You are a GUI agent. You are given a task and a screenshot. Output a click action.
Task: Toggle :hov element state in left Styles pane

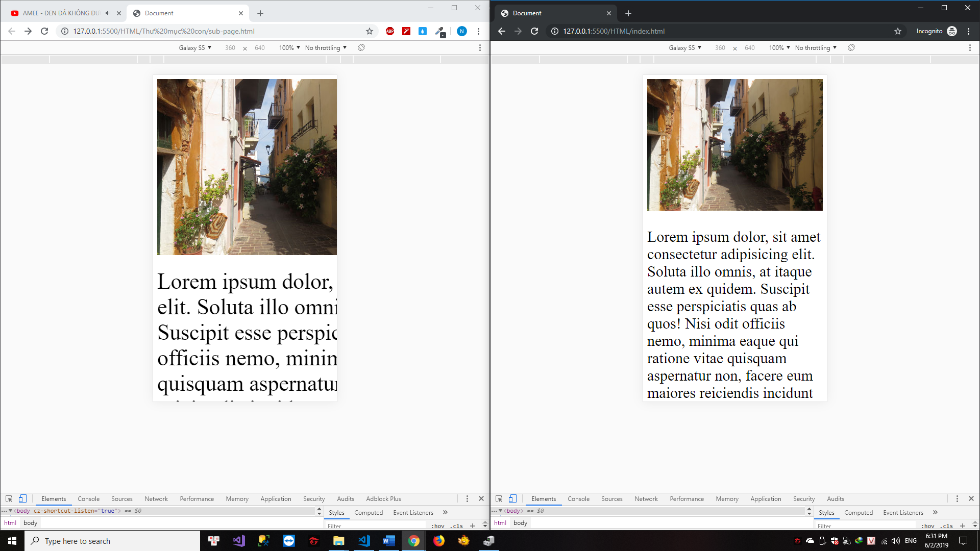pos(437,526)
